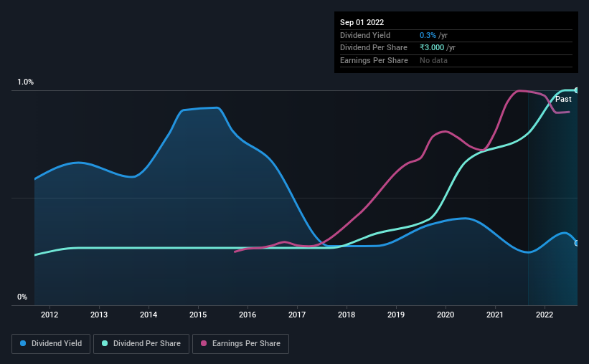Click the 2020 x-axis label

[446, 315]
